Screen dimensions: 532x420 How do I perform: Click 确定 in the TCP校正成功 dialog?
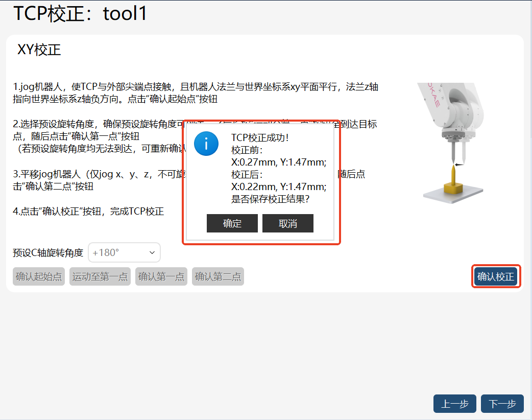point(232,223)
